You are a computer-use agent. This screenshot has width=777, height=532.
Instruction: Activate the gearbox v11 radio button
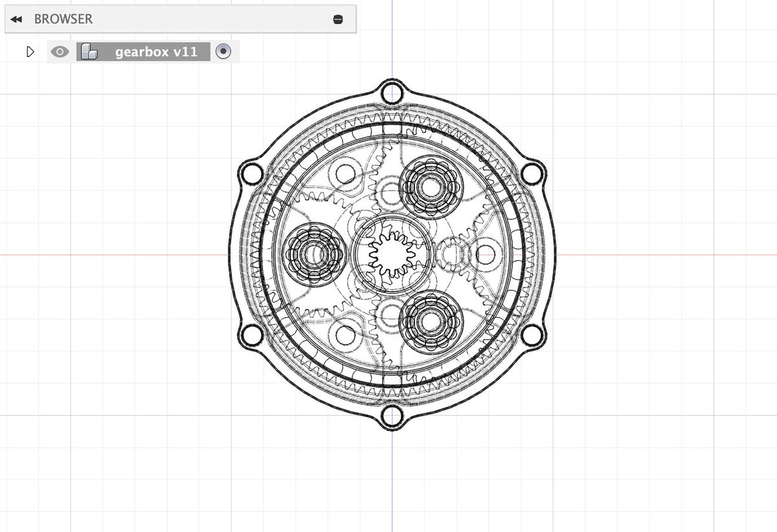(223, 52)
